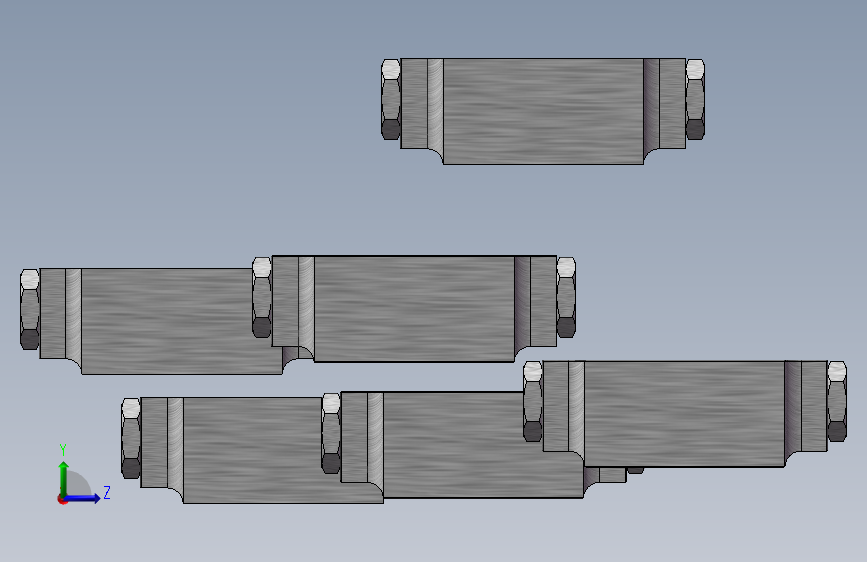Select the body of the isolated topmost block
Screen dimensions: 867x562
pos(543,111)
